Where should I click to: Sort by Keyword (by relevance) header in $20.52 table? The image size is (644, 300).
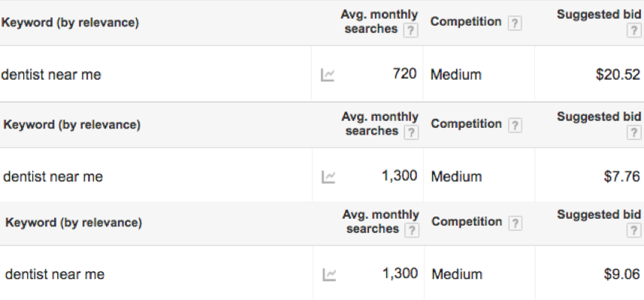pos(70,23)
